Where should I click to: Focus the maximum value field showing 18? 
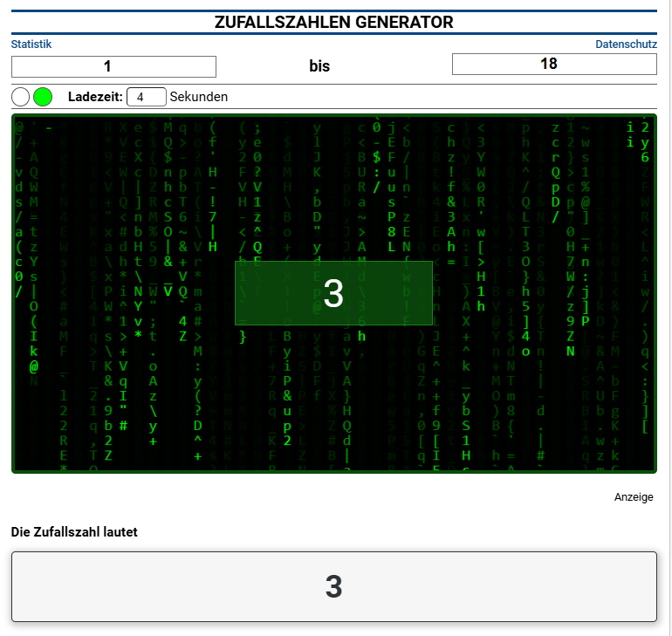(x=554, y=64)
